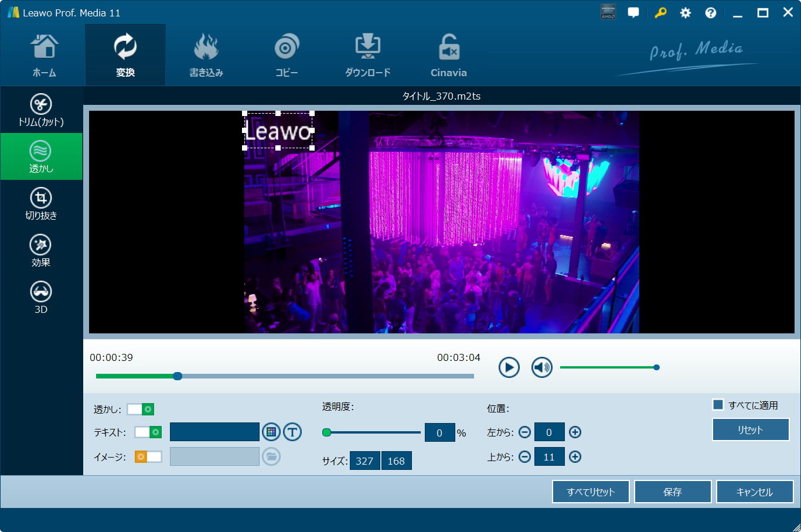Open the feedback chat bubble icon

[633, 13]
